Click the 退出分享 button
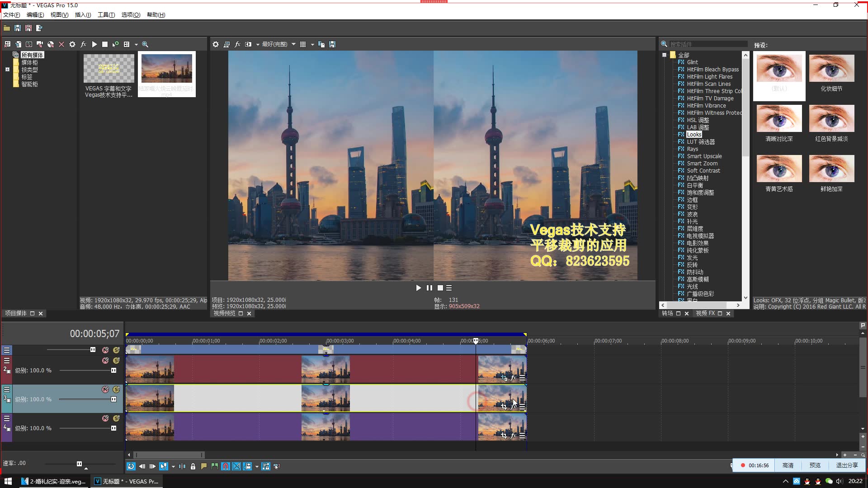The width and height of the screenshot is (868, 488). pyautogui.click(x=846, y=465)
